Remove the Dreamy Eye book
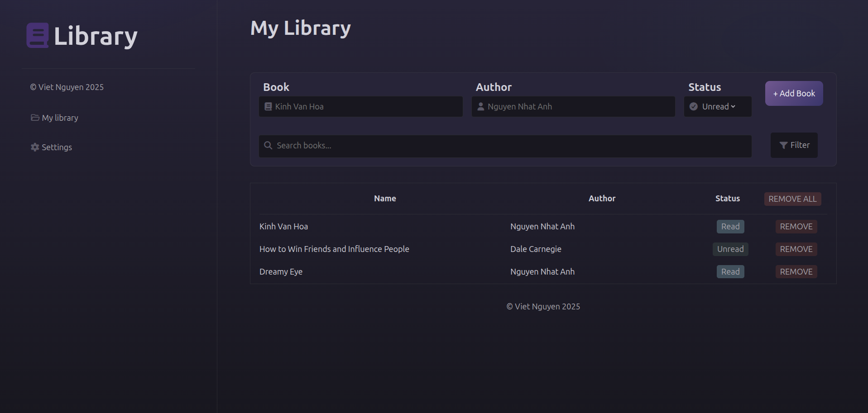The height and width of the screenshot is (413, 868). [x=796, y=272]
